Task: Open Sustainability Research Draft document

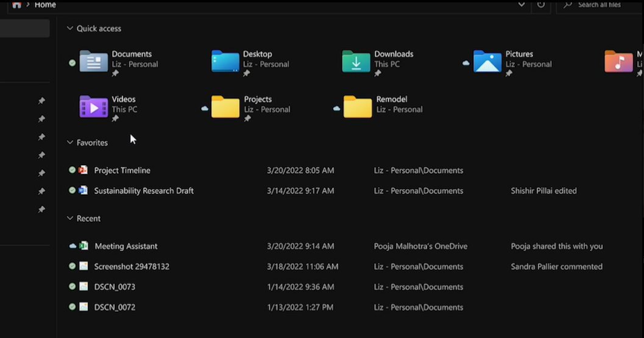Action: click(144, 191)
